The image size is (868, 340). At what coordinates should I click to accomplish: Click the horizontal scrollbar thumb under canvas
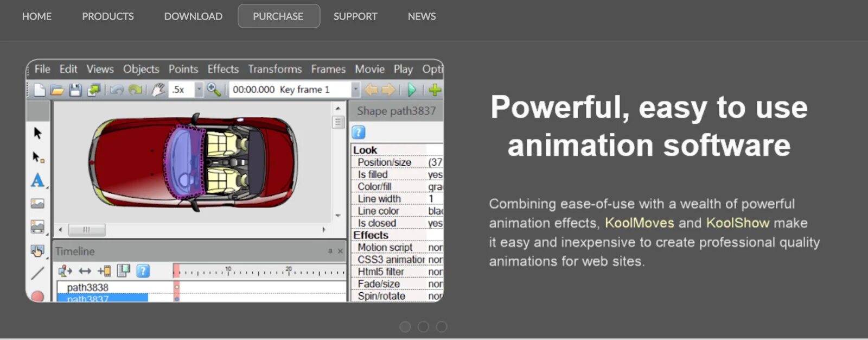click(x=87, y=230)
